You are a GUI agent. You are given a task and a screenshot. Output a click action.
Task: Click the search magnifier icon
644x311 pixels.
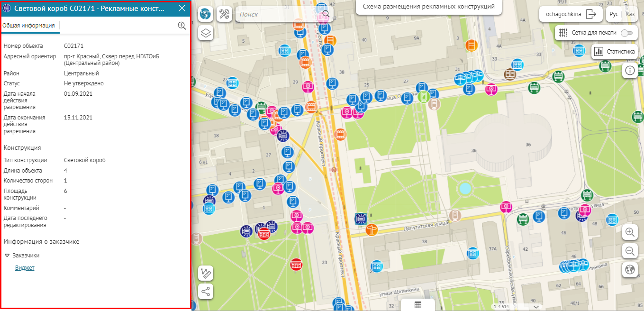(326, 14)
